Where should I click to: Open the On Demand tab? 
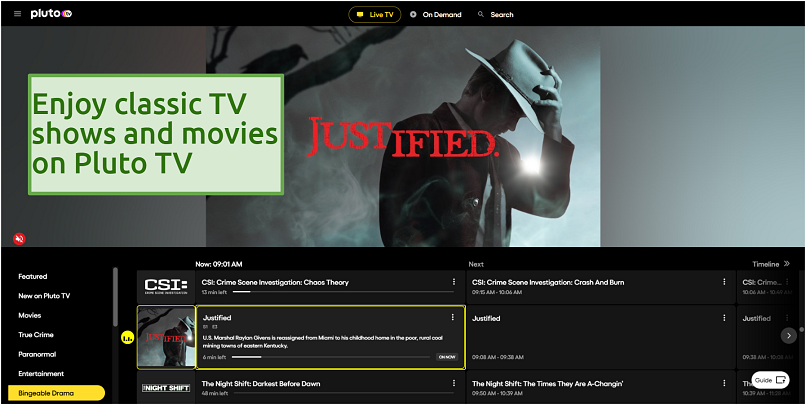(436, 14)
